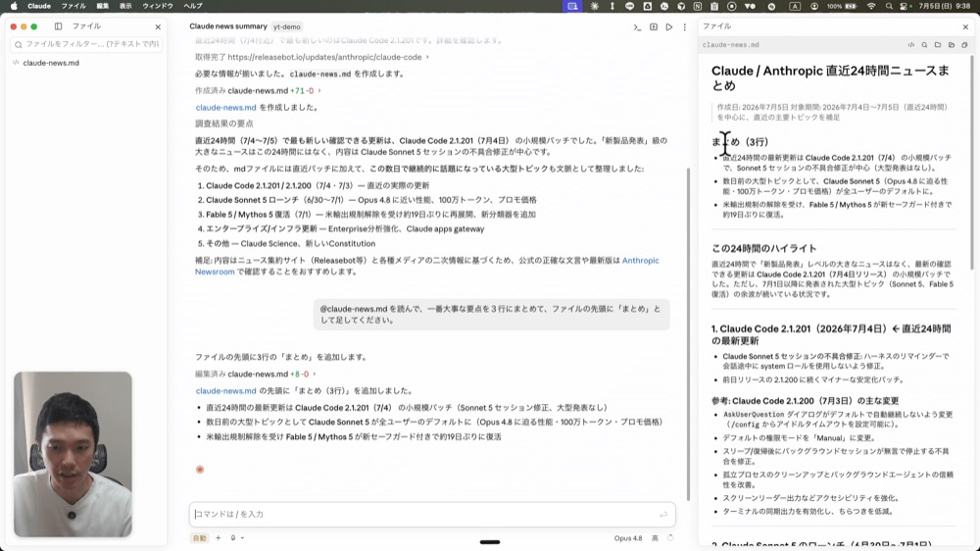
Task: Change the 高 effort setting
Action: pos(655,538)
